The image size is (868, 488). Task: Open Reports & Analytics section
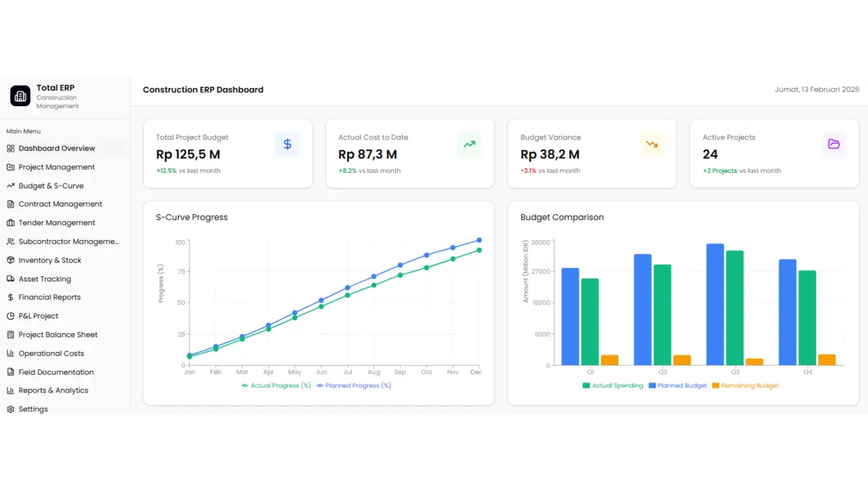53,390
